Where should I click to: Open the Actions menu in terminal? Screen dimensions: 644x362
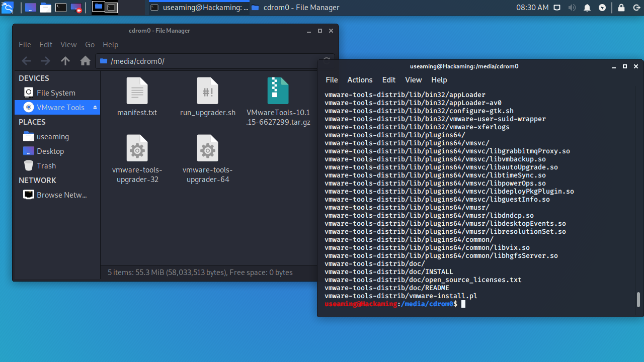point(360,80)
